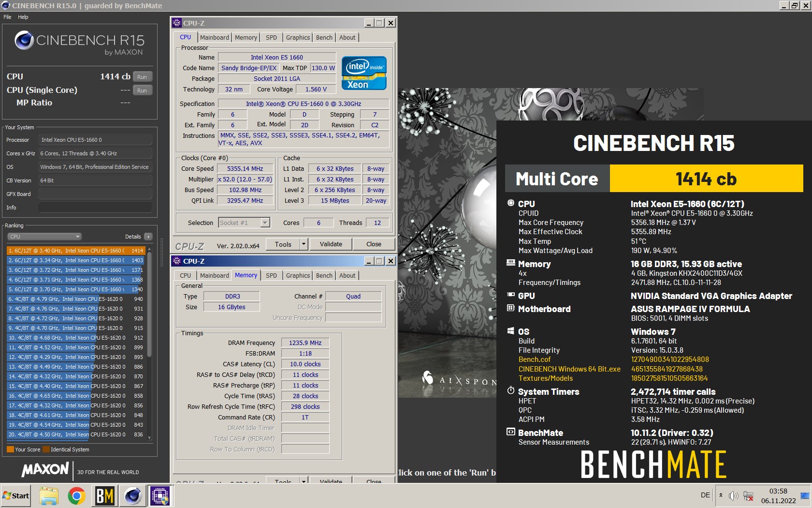Expand Tools dropdown arrow in top CPU-Z

click(304, 244)
